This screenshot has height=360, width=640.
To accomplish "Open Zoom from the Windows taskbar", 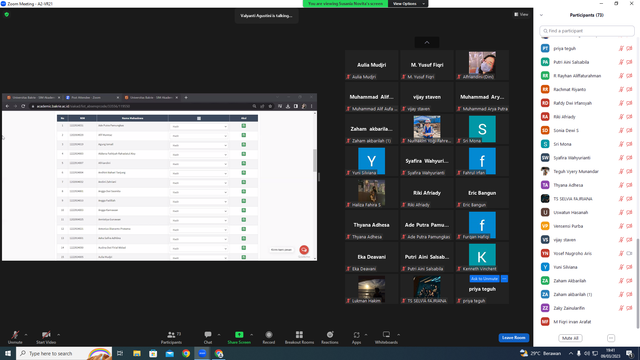I will click(202, 353).
